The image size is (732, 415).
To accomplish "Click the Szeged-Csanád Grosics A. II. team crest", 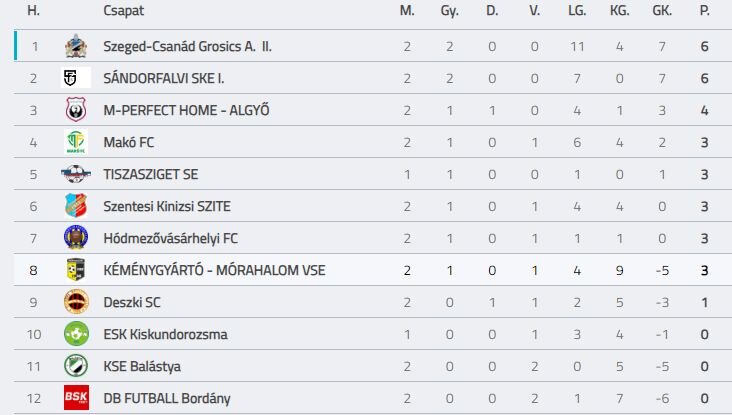I will click(76, 46).
